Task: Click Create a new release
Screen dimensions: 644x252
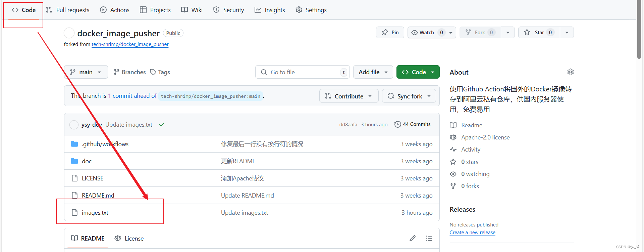Action: click(472, 233)
